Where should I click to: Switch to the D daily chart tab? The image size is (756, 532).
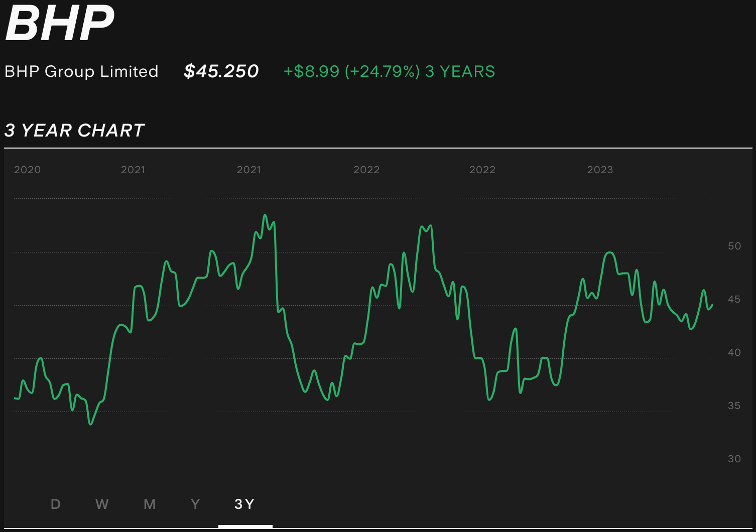click(x=56, y=504)
